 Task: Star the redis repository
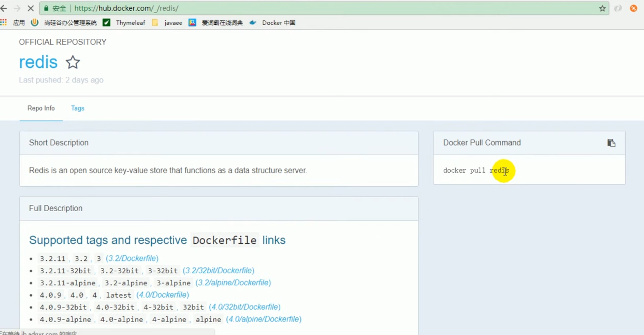point(73,62)
